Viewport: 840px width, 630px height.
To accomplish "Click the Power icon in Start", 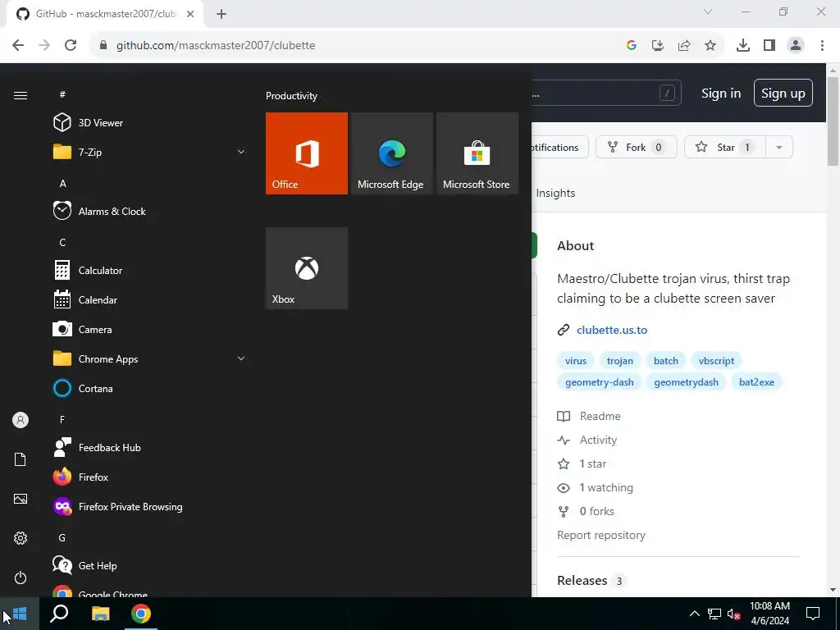I will pos(21,577).
